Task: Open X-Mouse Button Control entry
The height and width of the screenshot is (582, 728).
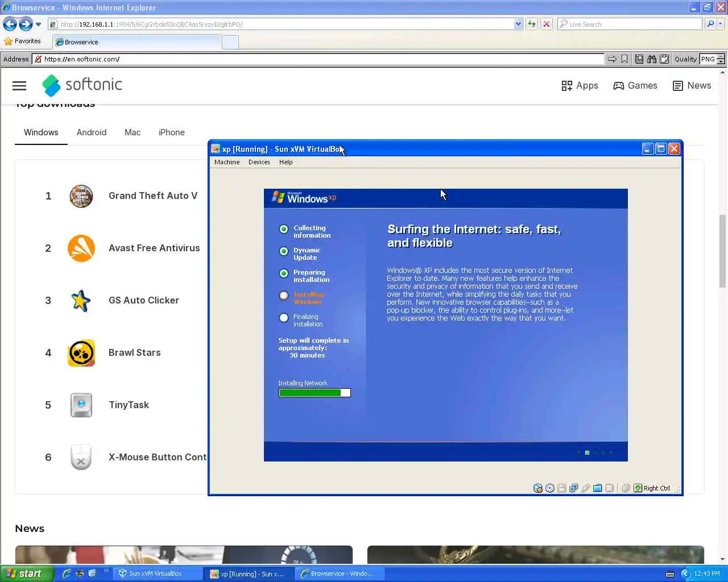Action: [x=158, y=457]
